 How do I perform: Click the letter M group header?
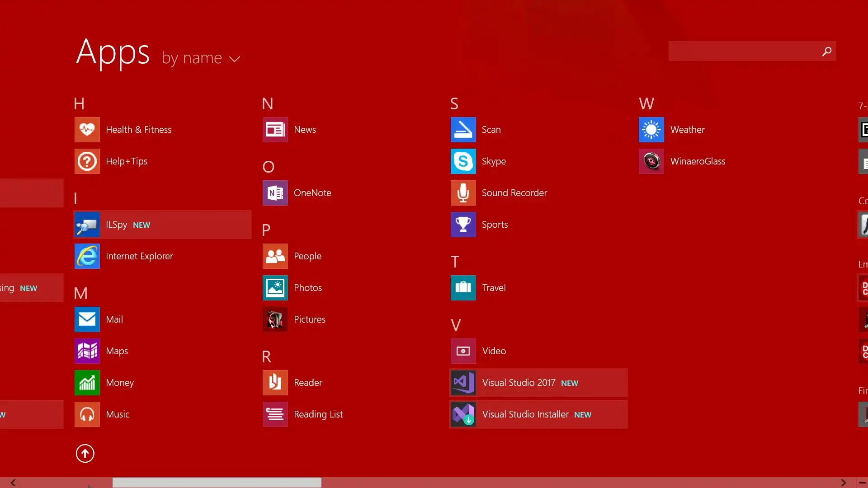[x=80, y=294]
